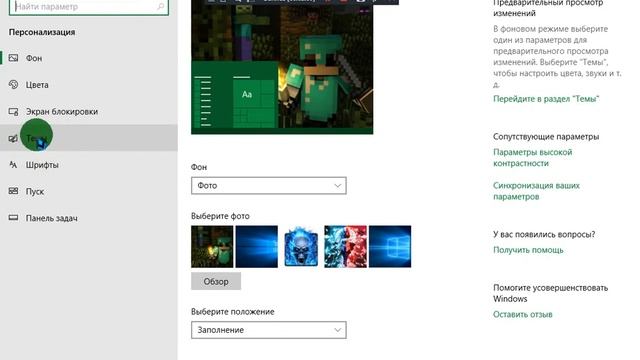Viewport: 640px width, 360px height.
Task: Open the Пуск section
Action: (x=89, y=191)
